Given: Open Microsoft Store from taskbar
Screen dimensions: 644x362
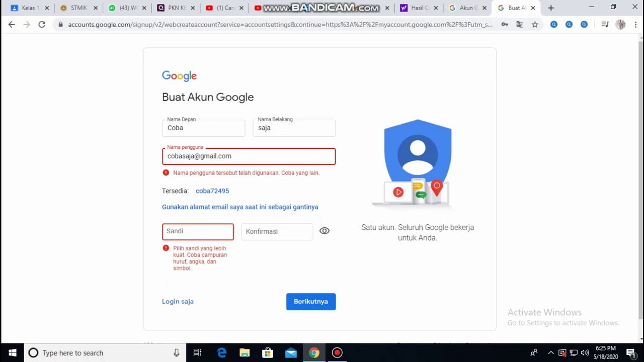Looking at the screenshot, I should coord(268,353).
